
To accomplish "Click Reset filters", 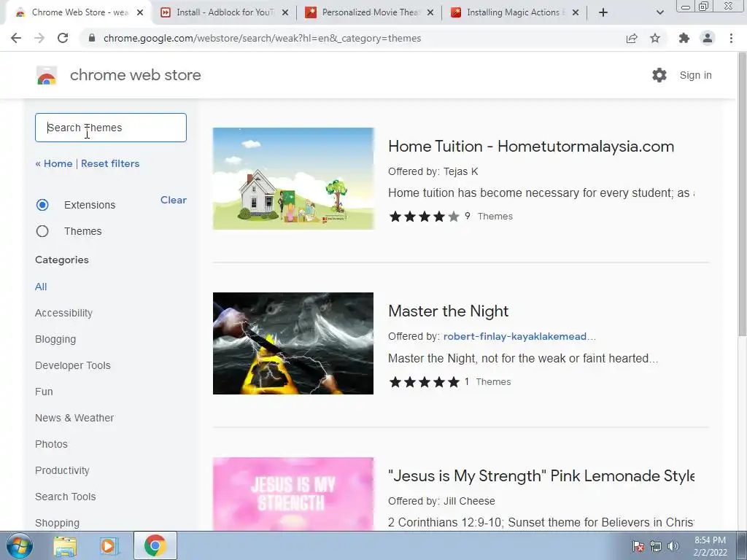I will coord(110,163).
